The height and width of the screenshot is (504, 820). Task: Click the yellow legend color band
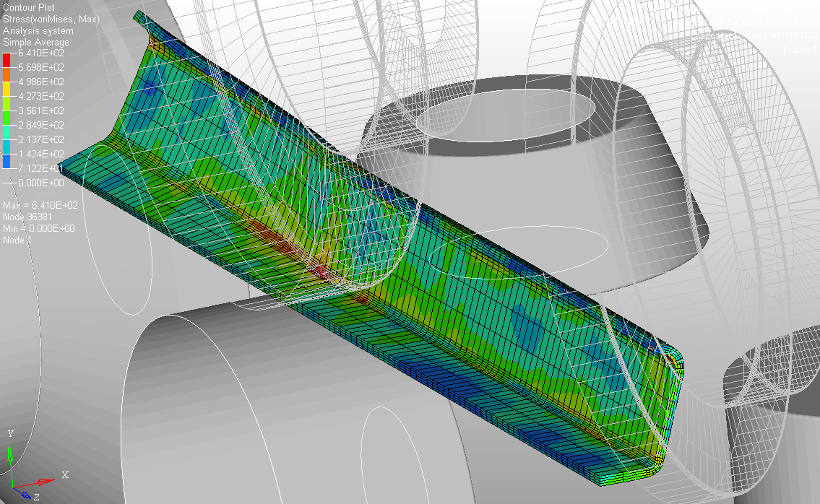coord(7,89)
